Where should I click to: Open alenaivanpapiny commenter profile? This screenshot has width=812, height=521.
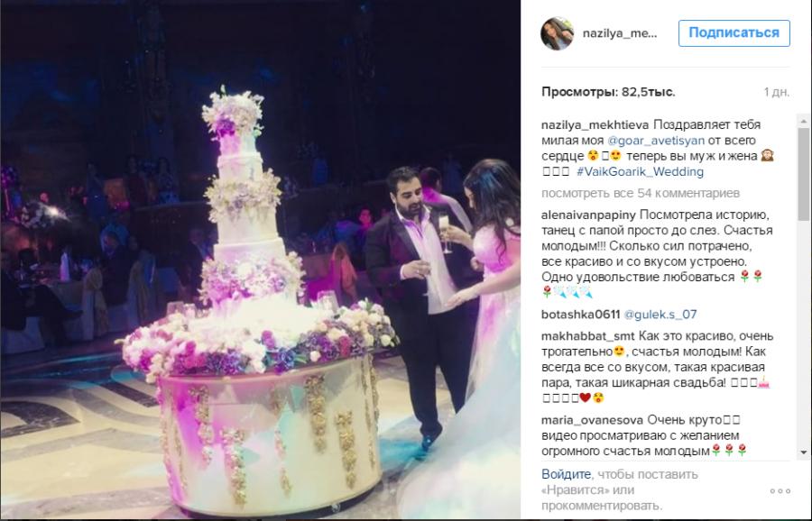[x=589, y=215]
